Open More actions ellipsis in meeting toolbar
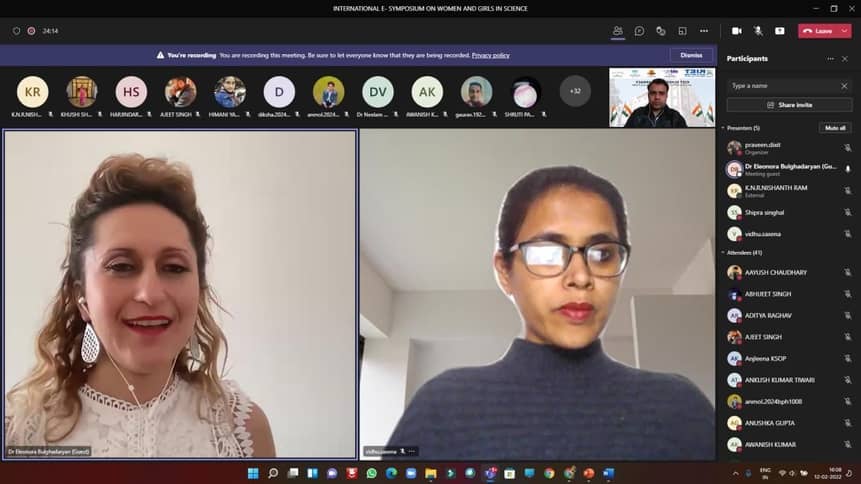Viewport: 861px width, 484px height. tap(704, 31)
